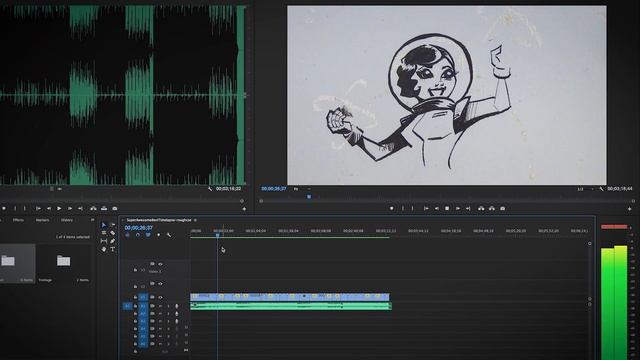Image resolution: width=640 pixels, height=360 pixels.
Task: Select the Razor tool
Action: point(113,233)
